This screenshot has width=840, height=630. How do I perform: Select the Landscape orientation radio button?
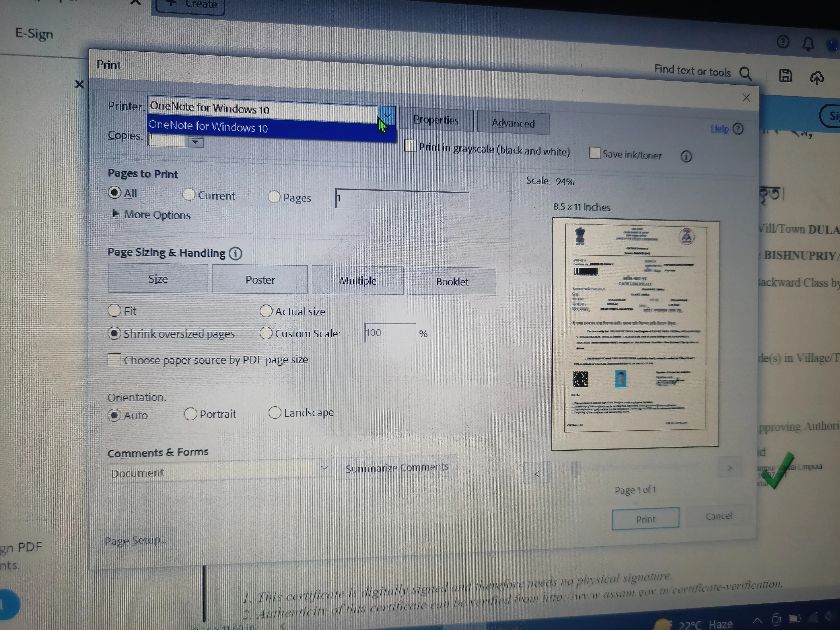275,412
